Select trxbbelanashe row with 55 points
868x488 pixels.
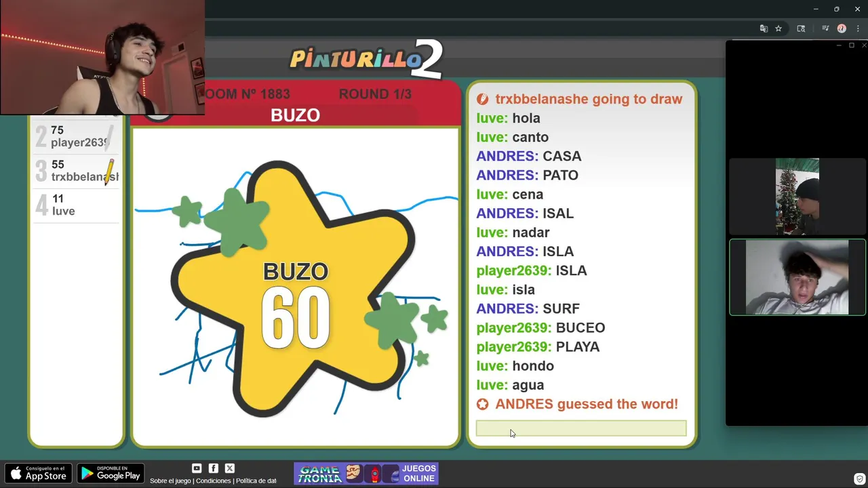[x=76, y=171]
